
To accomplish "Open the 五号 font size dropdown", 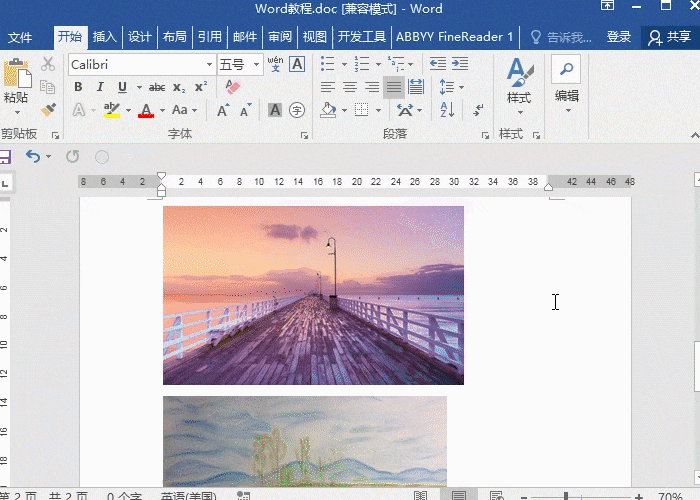I will coord(256,65).
